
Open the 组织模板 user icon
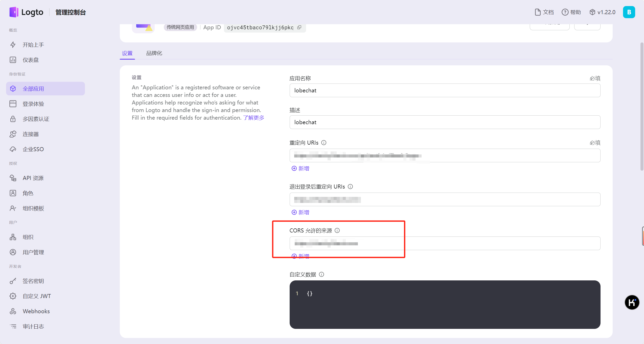point(13,208)
